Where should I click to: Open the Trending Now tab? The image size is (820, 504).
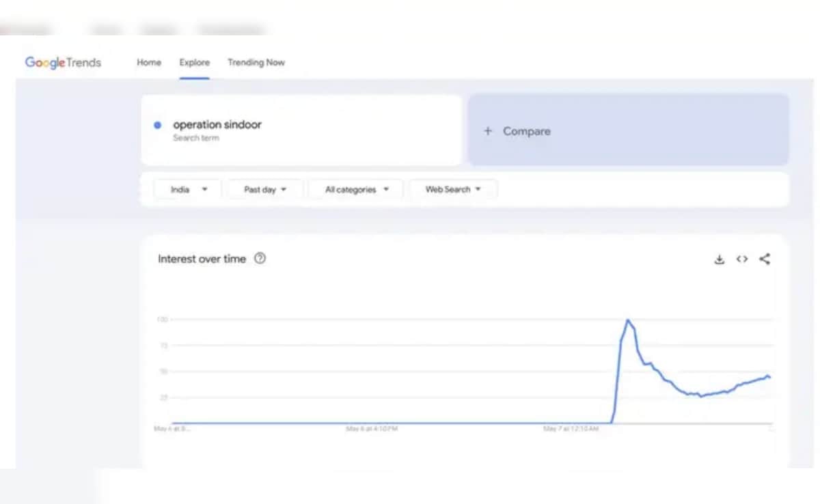(256, 63)
